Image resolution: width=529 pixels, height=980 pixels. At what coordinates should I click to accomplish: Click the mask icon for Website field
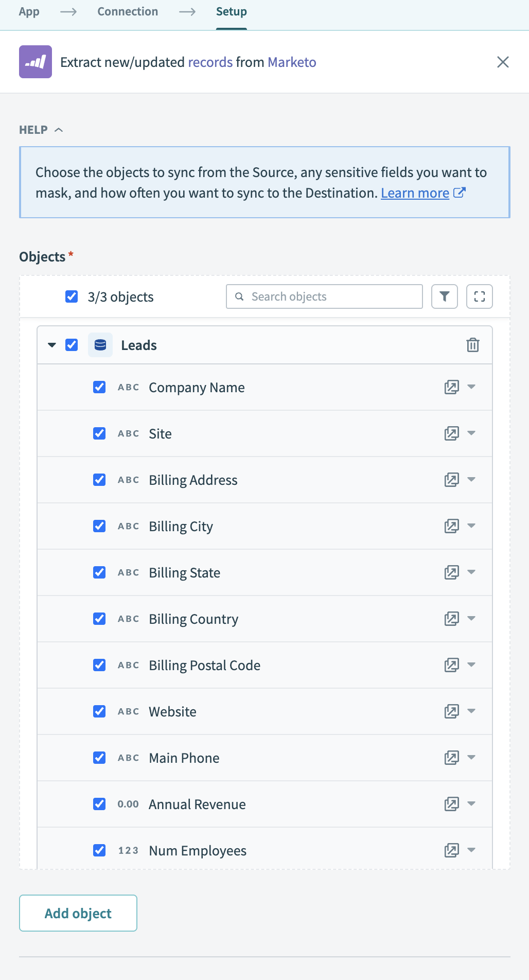(x=451, y=711)
